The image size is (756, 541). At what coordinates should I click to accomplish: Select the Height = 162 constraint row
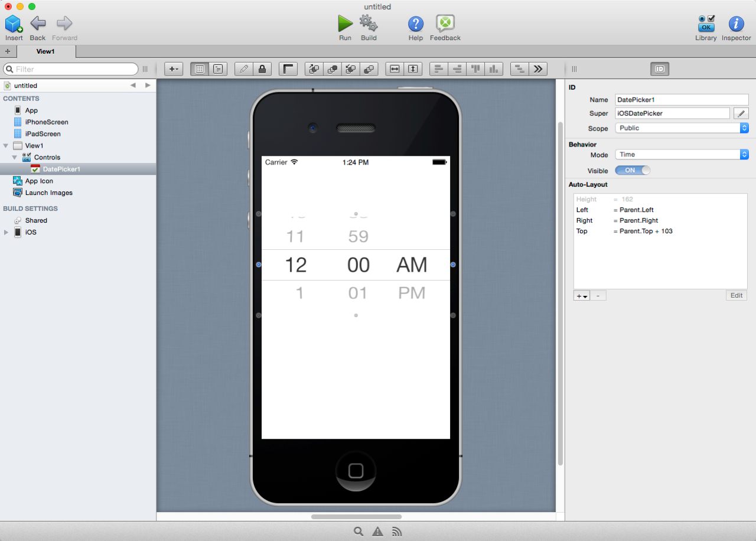pos(660,199)
